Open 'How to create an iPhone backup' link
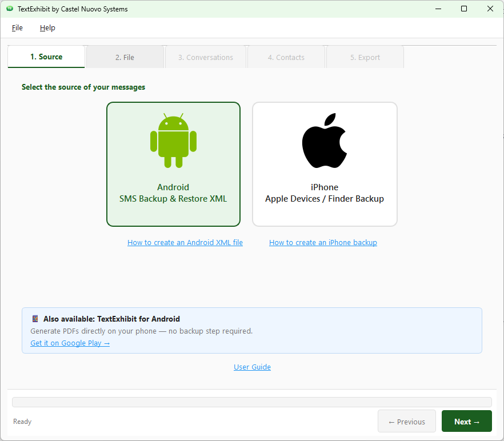Image resolution: width=504 pixels, height=441 pixels. pyautogui.click(x=323, y=242)
